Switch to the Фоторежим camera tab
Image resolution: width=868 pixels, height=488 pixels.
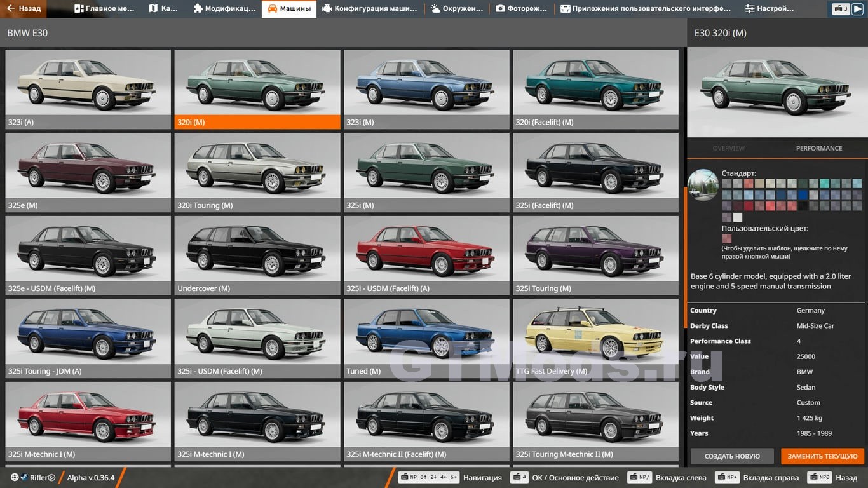click(520, 9)
